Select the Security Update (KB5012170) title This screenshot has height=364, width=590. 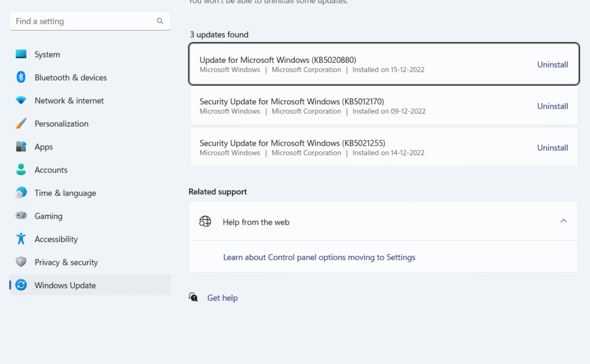tap(292, 101)
